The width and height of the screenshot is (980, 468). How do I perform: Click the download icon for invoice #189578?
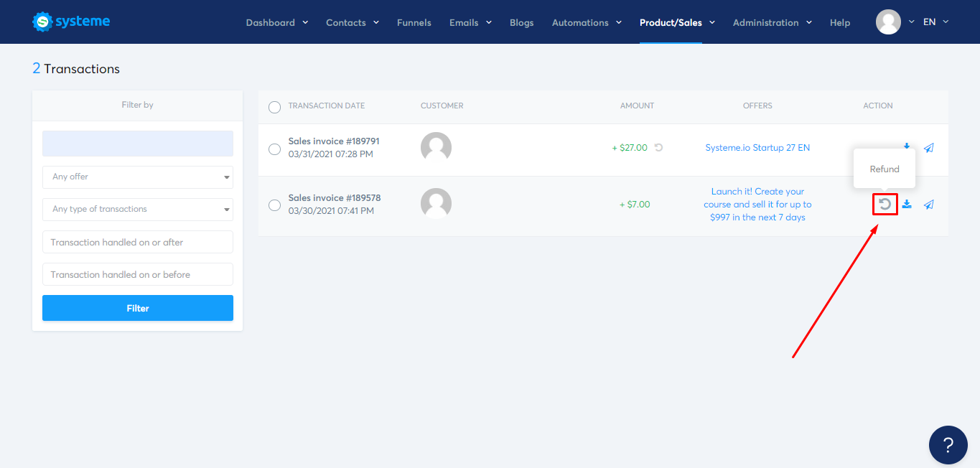tap(906, 204)
